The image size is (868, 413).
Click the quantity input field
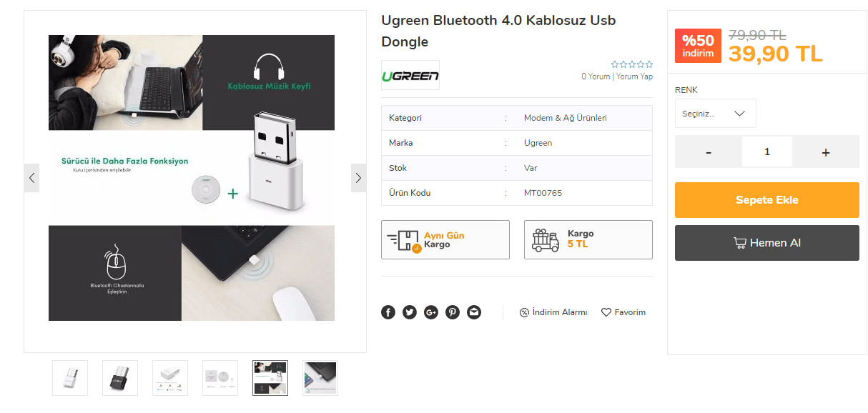(767, 152)
